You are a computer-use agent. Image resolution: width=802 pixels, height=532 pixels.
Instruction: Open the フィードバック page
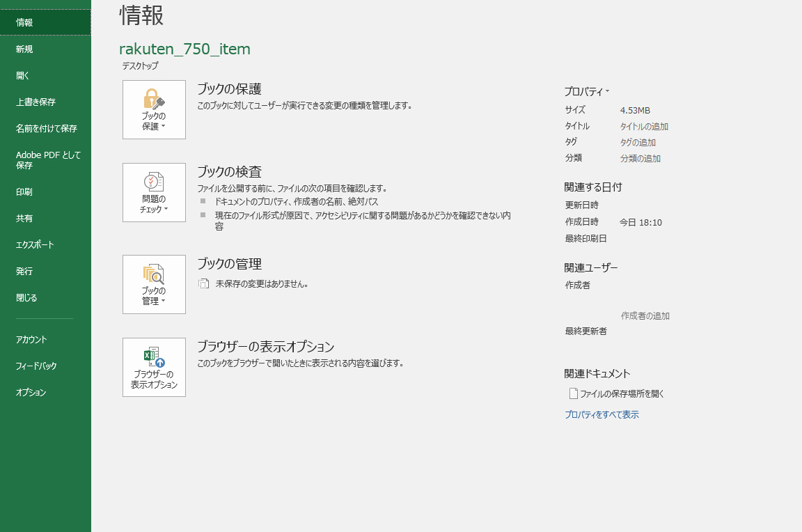(x=45, y=366)
